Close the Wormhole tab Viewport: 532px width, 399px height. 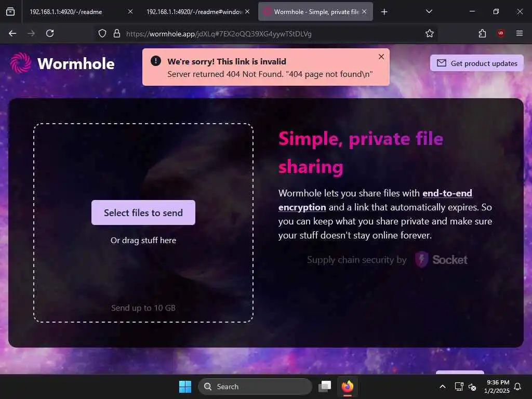click(364, 11)
